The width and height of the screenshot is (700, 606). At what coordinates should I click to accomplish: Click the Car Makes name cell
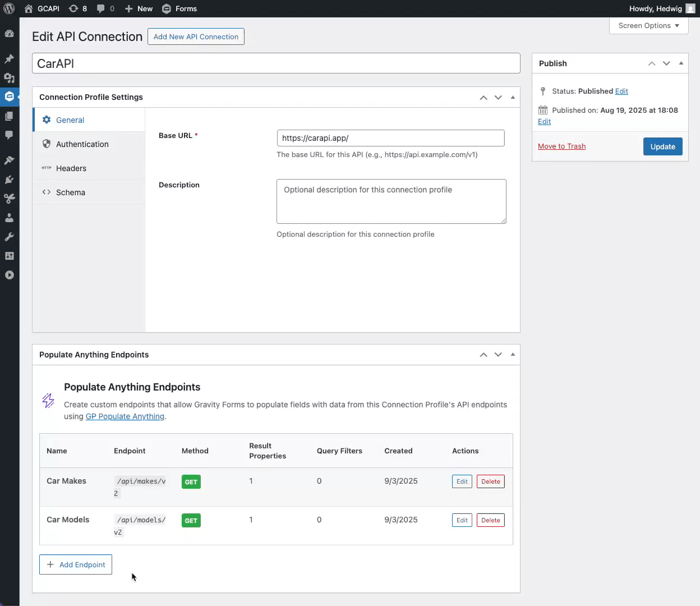[x=66, y=481]
